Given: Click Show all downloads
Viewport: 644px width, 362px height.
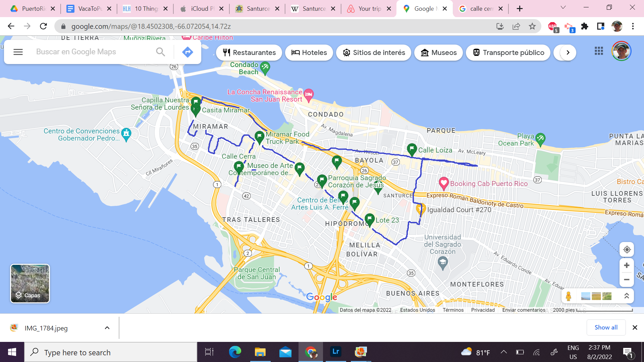Looking at the screenshot, I should click(x=606, y=327).
